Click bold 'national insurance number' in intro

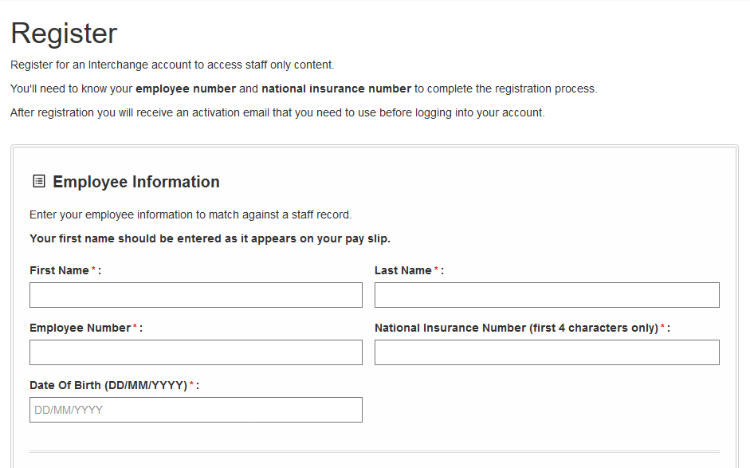coord(336,89)
